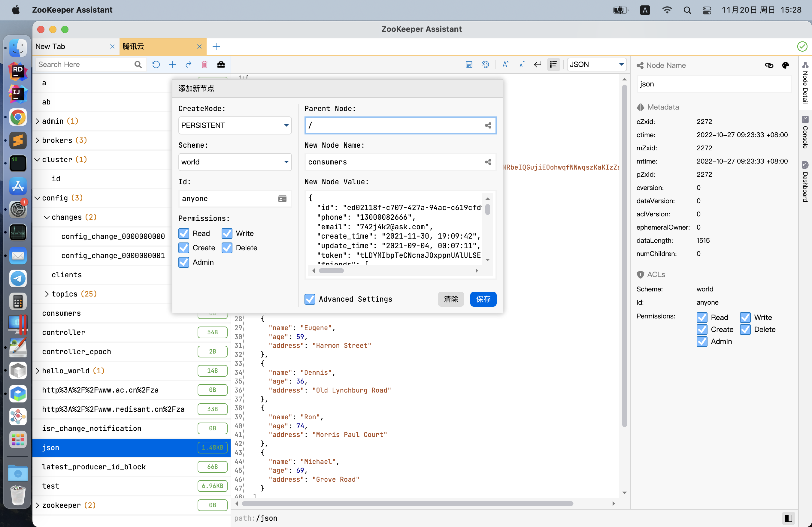Uncheck Admin permission in the dialog
The width and height of the screenshot is (812, 527).
[x=184, y=262]
